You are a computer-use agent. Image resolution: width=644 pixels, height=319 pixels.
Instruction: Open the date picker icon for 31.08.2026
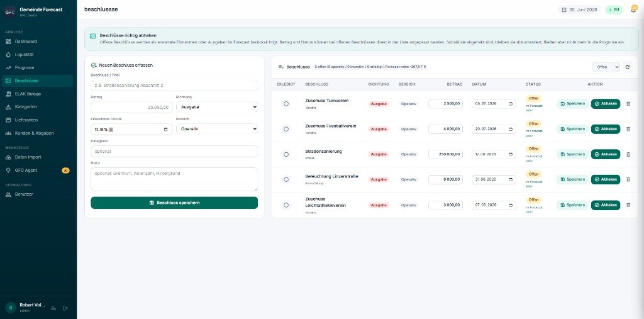(x=511, y=180)
